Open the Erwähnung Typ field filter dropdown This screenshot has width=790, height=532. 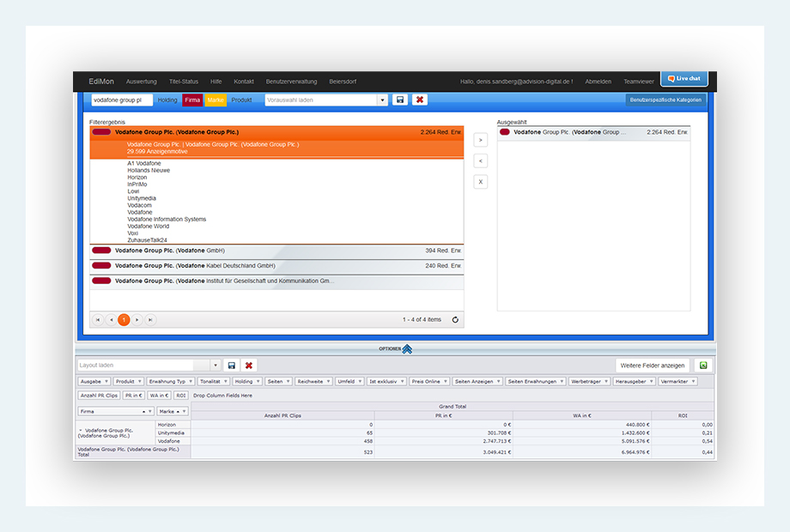[x=191, y=382]
